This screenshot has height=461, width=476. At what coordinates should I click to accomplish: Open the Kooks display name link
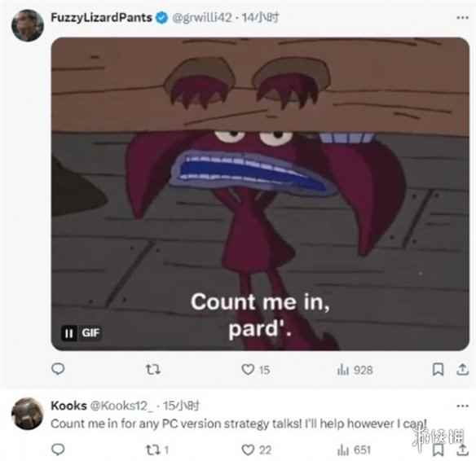click(69, 406)
